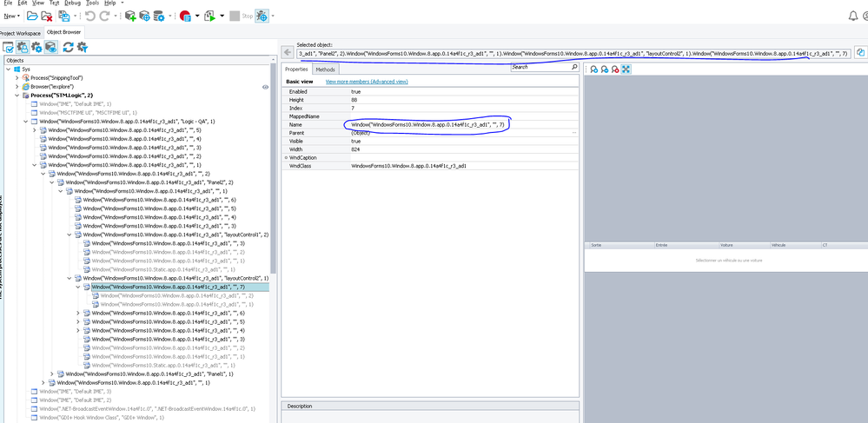Click View more members (Advanced view) link
This screenshot has width=868, height=423.
click(x=366, y=82)
